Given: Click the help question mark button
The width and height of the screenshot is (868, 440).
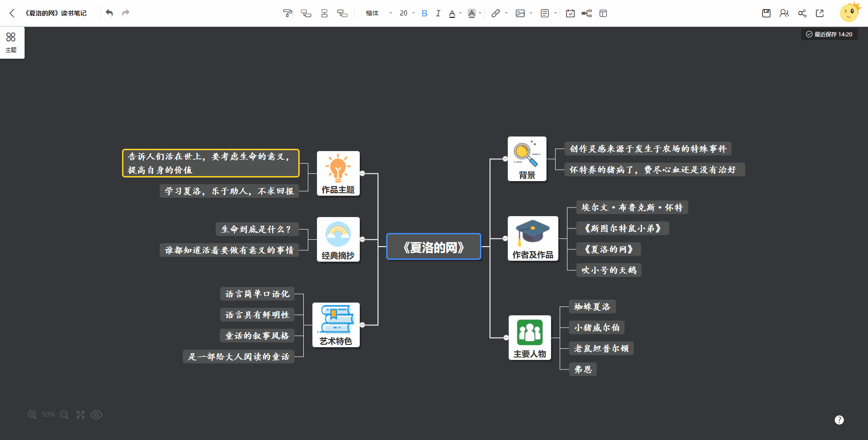Looking at the screenshot, I should [839, 420].
